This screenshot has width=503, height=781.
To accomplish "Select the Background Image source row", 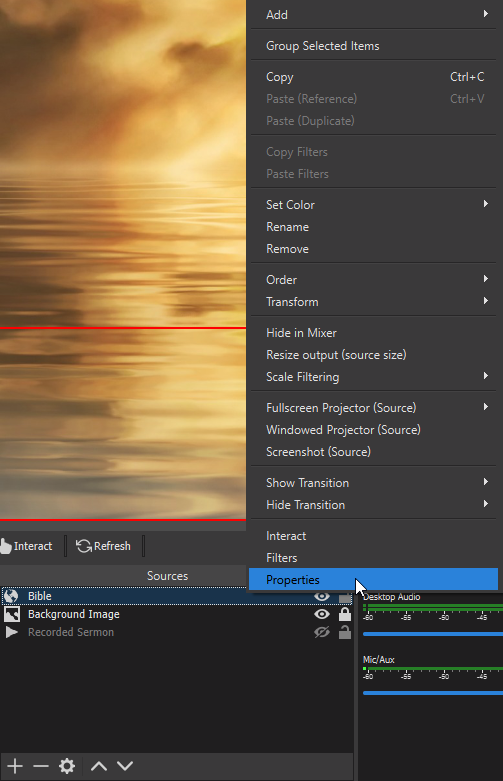I will pos(177,614).
